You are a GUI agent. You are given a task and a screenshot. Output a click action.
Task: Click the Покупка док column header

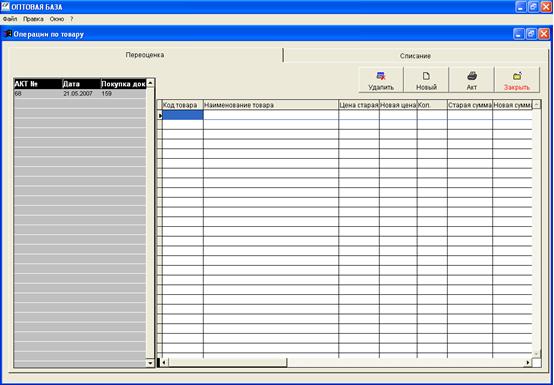[x=123, y=84]
